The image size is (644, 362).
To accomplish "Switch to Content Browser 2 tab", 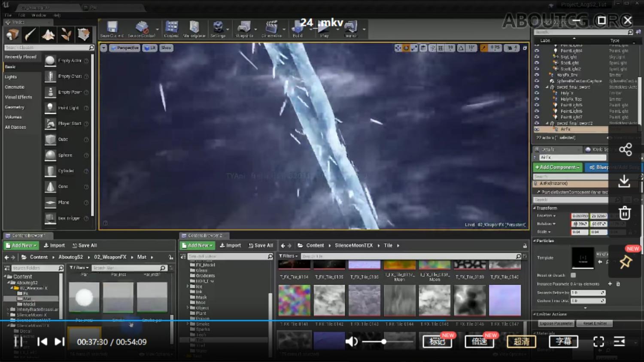I will (205, 235).
